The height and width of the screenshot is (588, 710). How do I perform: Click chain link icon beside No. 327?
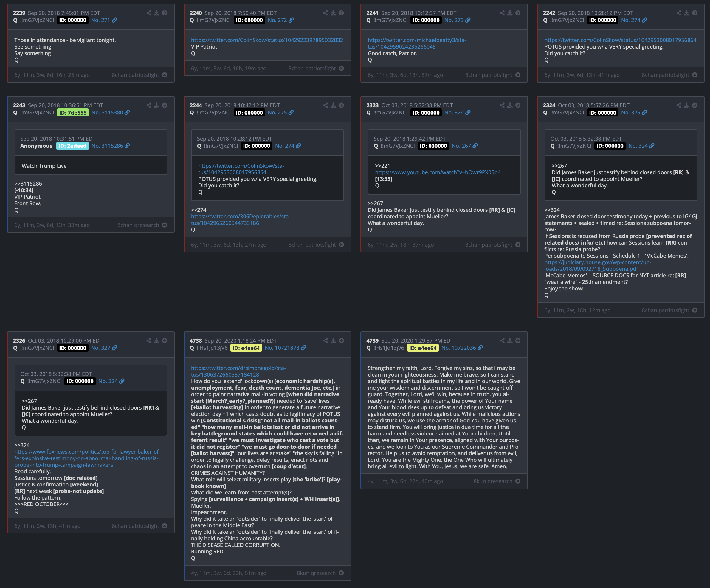point(115,348)
